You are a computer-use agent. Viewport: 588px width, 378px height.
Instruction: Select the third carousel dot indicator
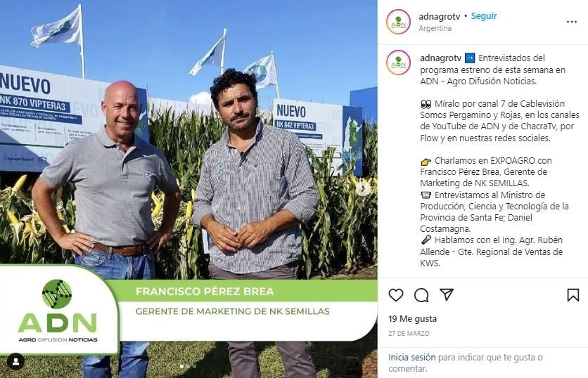[194, 366]
